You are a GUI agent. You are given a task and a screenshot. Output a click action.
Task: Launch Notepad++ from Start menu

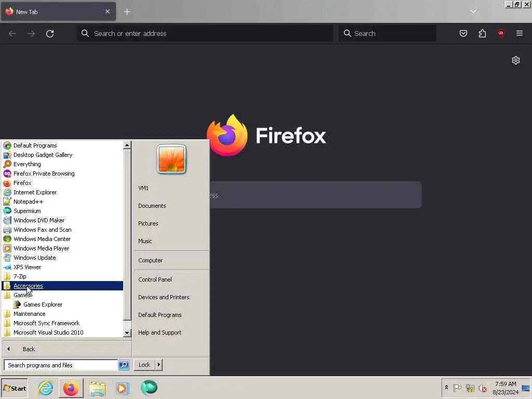click(63, 202)
